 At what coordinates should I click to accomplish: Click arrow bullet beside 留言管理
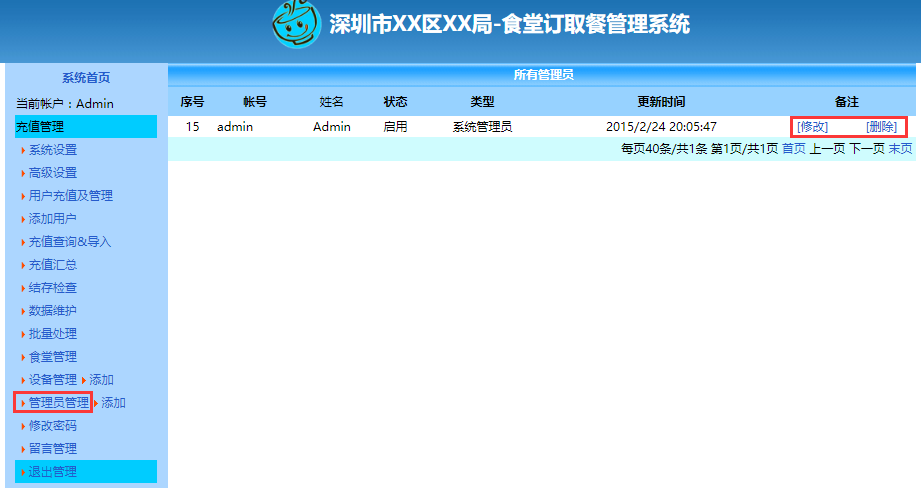click(x=23, y=449)
